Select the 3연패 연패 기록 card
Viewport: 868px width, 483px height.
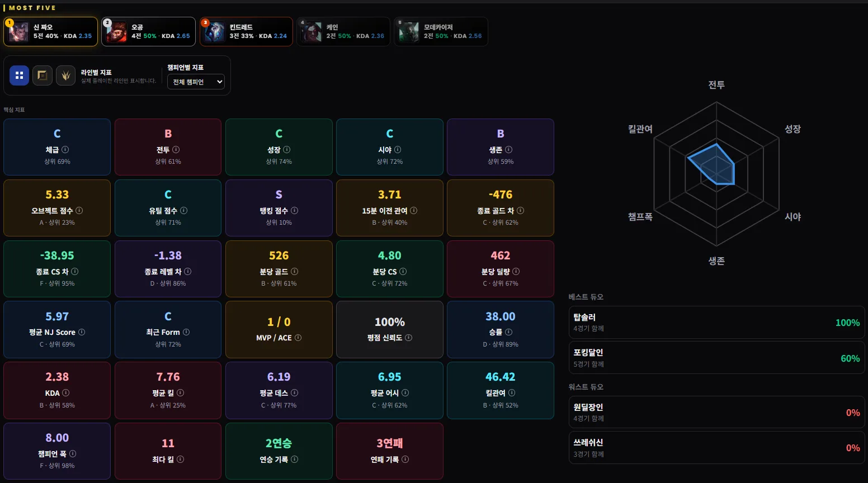pyautogui.click(x=390, y=451)
